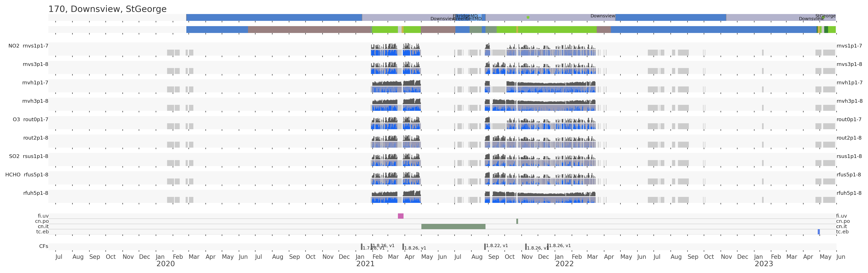Click the green star marker in the location bar
Image resolution: width=868 pixels, height=273 pixels.
(528, 17)
